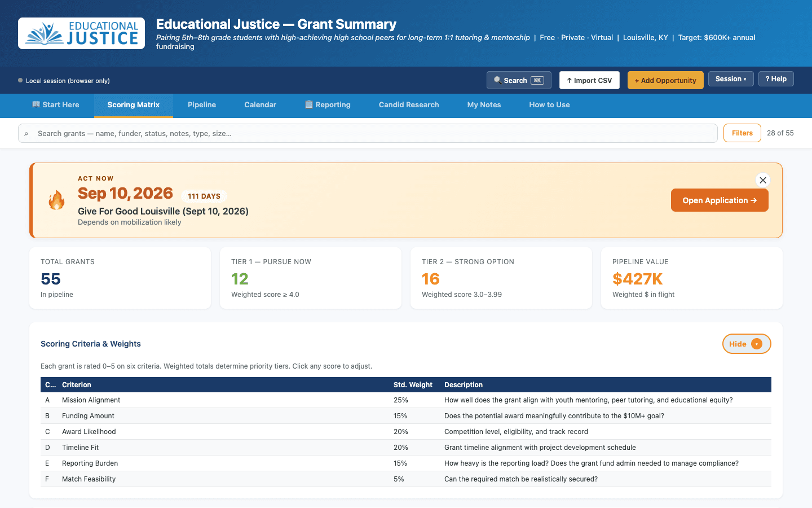Click the Educational Justice logo
This screenshot has height=508, width=812.
click(81, 33)
